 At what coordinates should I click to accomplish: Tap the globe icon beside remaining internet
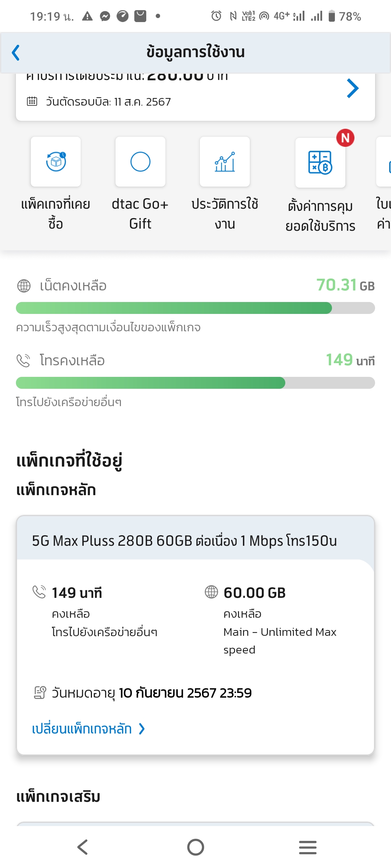coord(24,286)
